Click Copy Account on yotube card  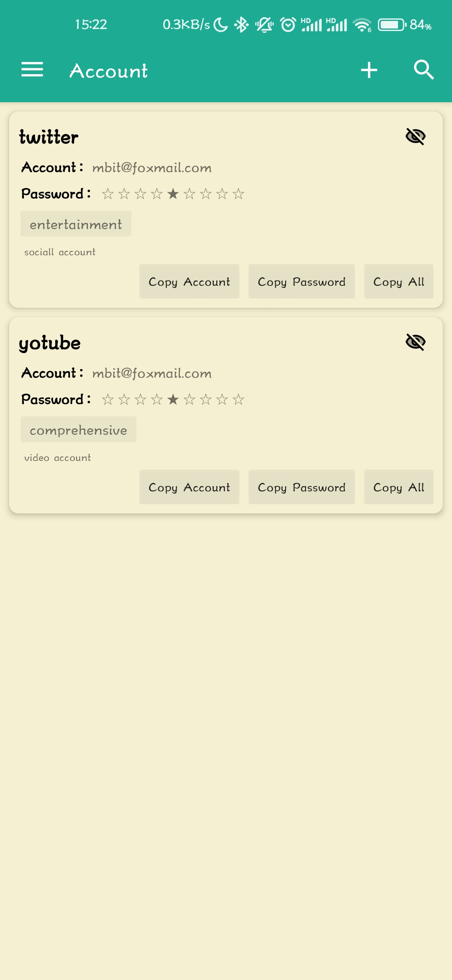[189, 487]
